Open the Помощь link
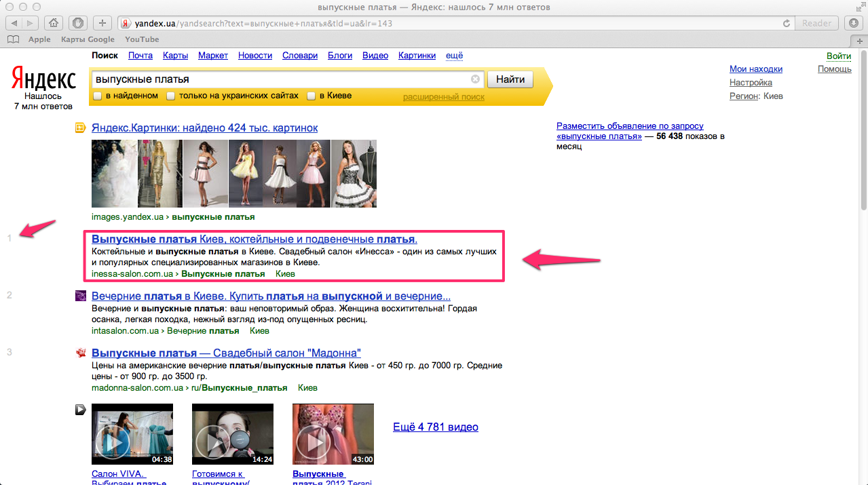Viewport: 868px width, 485px height. (835, 69)
